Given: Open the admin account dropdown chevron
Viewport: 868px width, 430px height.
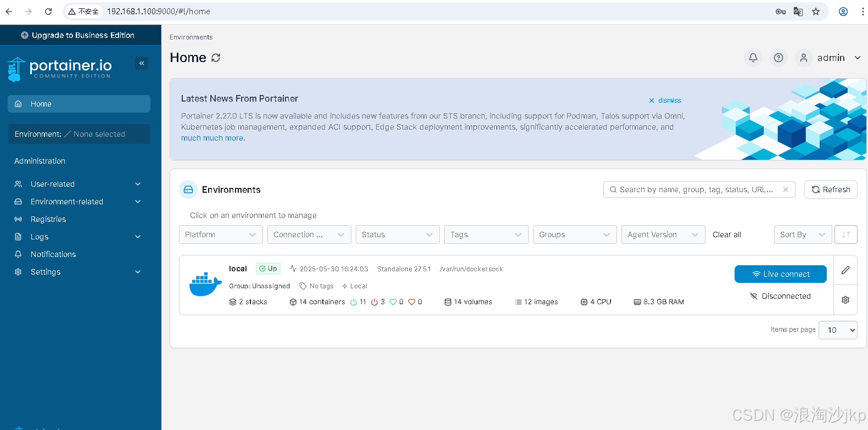Looking at the screenshot, I should point(858,58).
